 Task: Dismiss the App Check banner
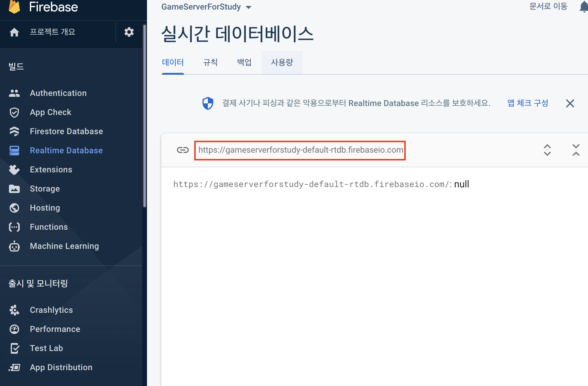pos(570,103)
